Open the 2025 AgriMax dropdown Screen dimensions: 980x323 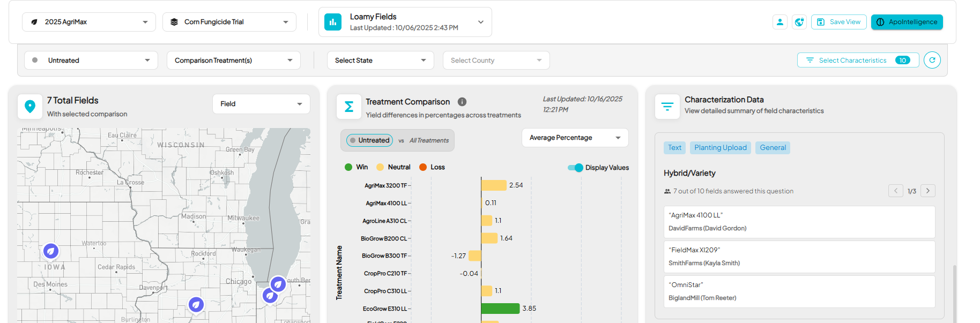point(89,22)
